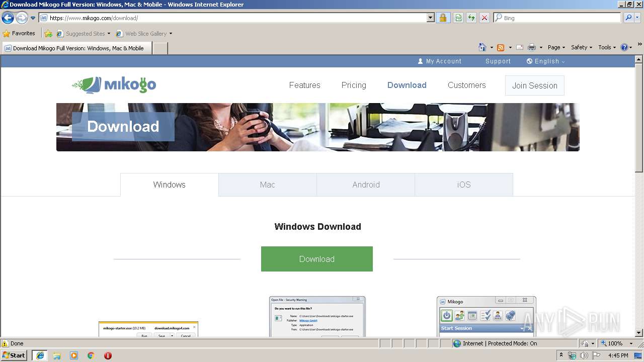This screenshot has width=644, height=362.
Task: Click the Refresh page icon
Action: click(x=471, y=18)
